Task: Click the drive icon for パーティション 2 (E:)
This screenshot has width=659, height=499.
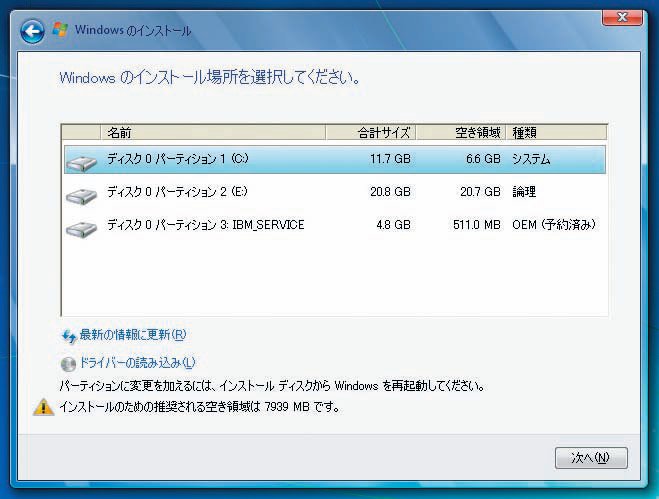Action: (x=82, y=196)
